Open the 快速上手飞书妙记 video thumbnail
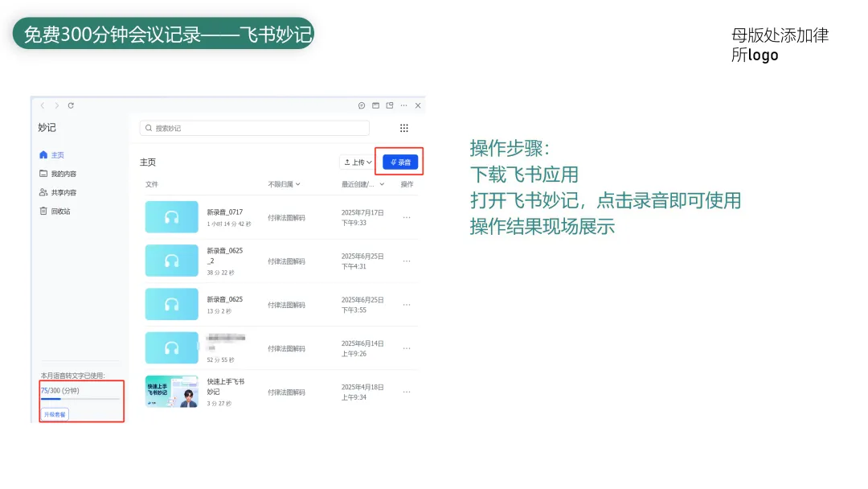The height and width of the screenshot is (489, 868). 172,392
